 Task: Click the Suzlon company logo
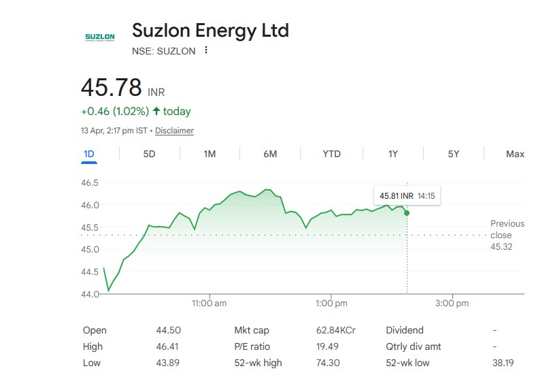point(99,37)
